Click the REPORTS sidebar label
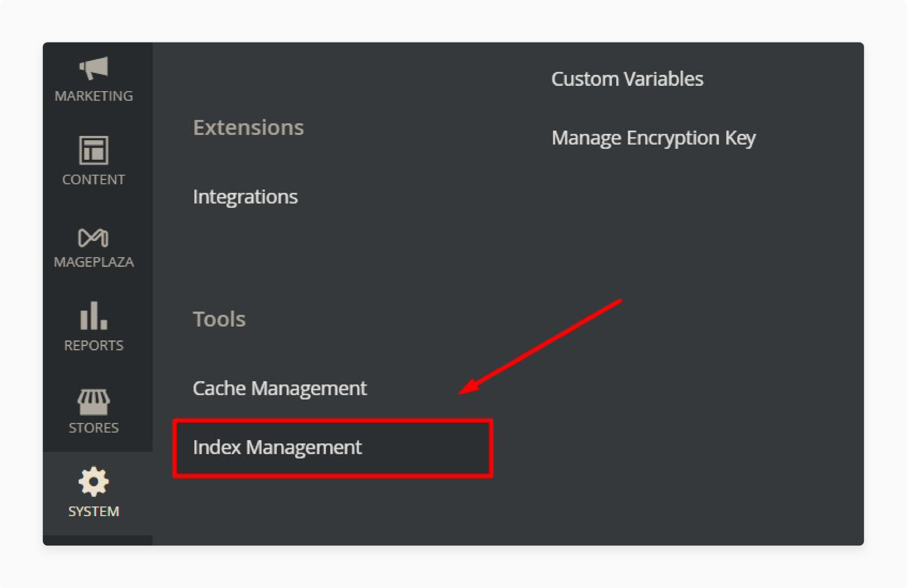The width and height of the screenshot is (907, 588). 94,346
